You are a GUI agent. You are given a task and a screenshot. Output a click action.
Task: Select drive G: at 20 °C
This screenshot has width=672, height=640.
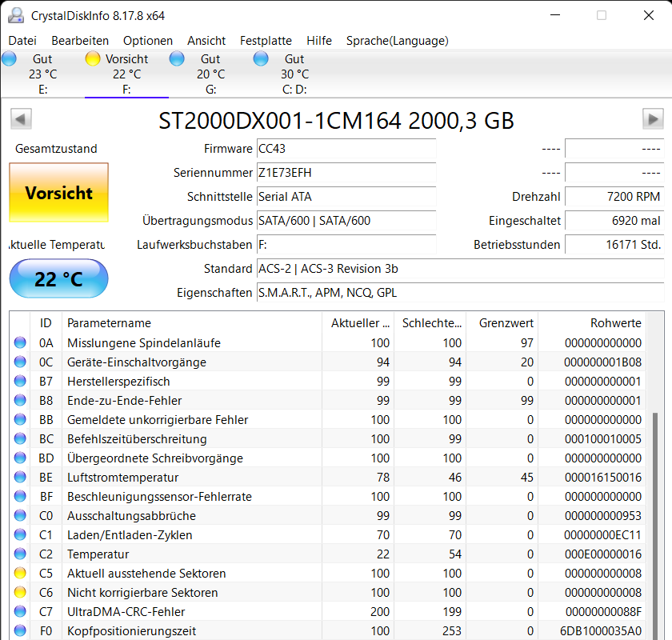tap(210, 74)
